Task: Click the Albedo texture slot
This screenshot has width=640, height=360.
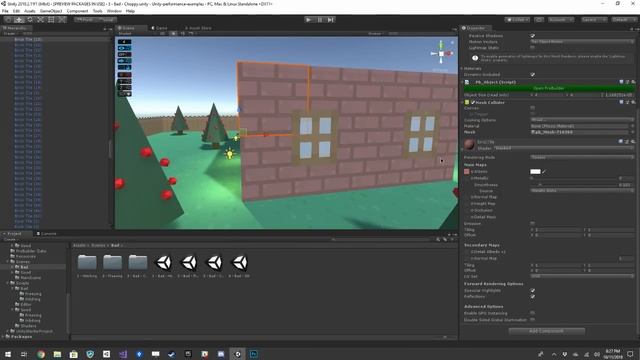Action: point(467,172)
